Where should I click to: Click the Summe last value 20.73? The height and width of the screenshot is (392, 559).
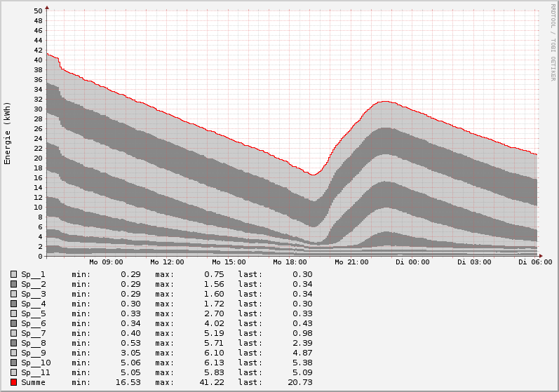[x=299, y=382]
